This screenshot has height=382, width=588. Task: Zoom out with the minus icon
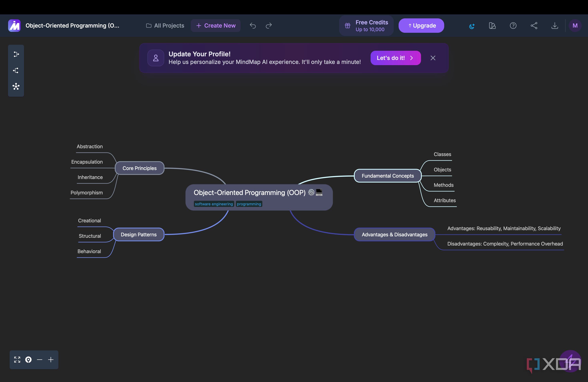click(40, 360)
